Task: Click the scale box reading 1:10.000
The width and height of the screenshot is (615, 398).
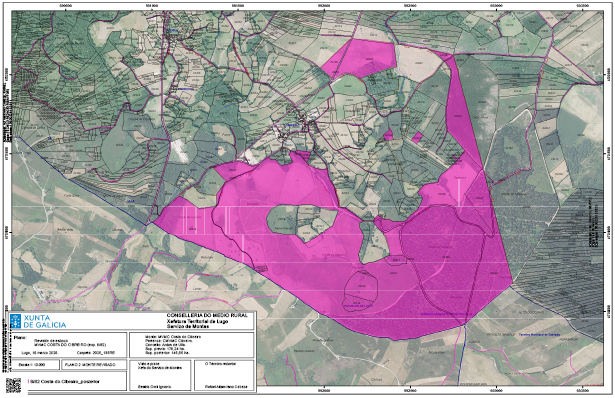Action: click(35, 365)
